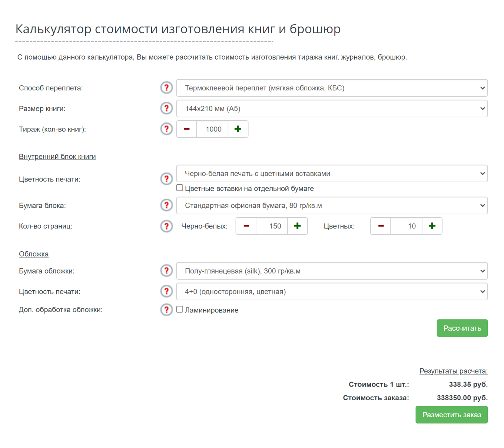Reduce color pages with the minus icon

(x=381, y=226)
